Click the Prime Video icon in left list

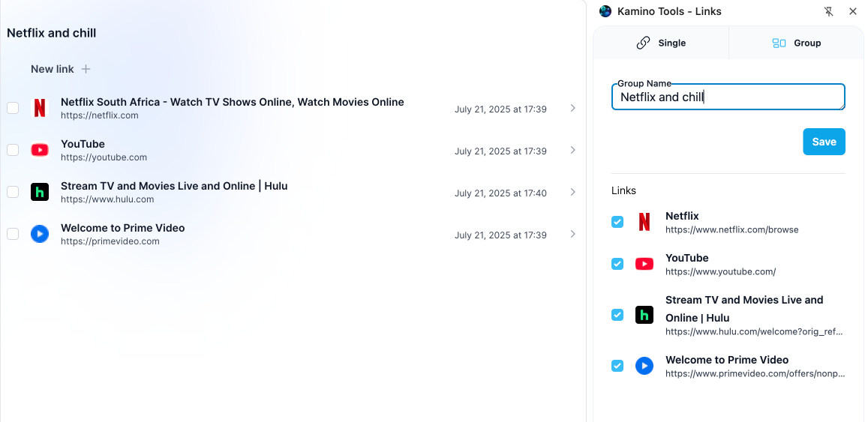click(x=40, y=234)
